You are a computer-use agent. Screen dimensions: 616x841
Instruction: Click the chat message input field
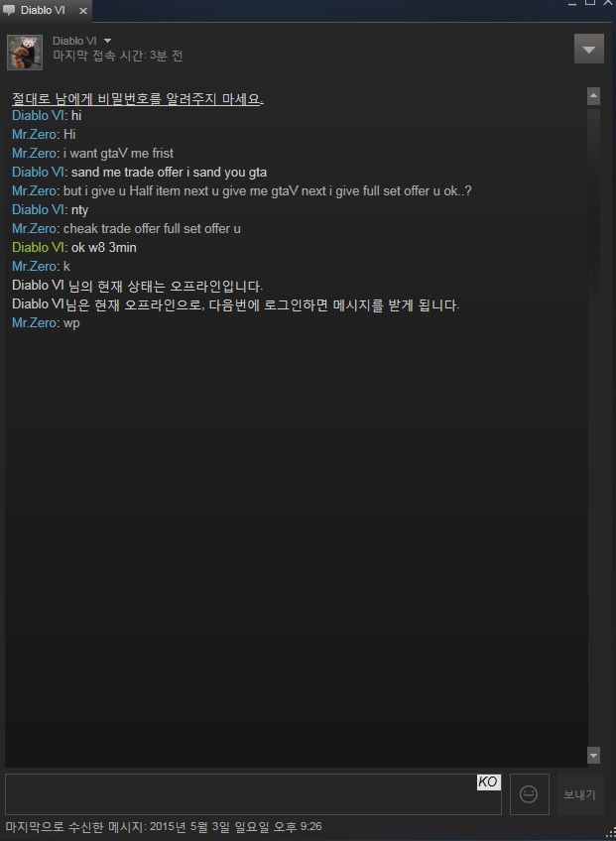pyautogui.click(x=253, y=794)
